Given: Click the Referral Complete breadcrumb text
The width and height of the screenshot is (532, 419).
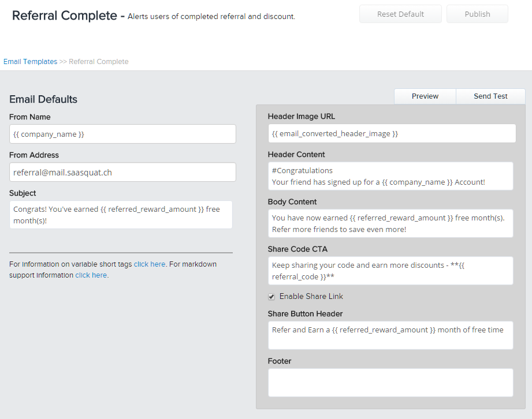Looking at the screenshot, I should coord(99,62).
